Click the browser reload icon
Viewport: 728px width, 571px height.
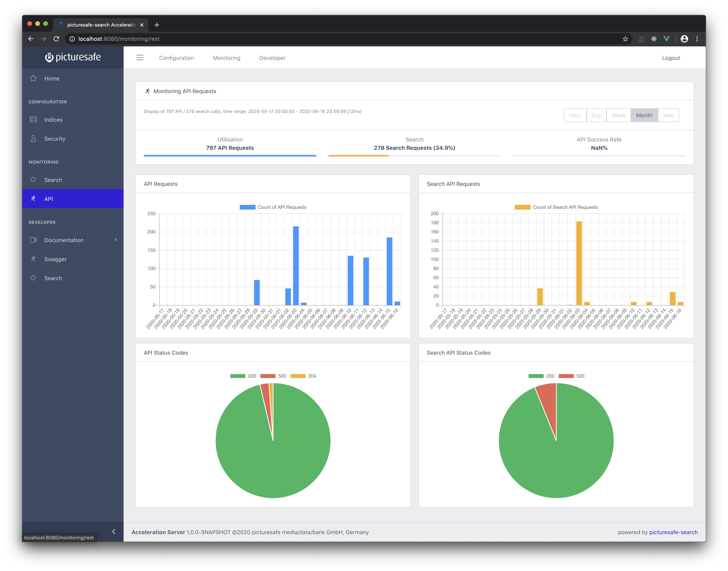[56, 39]
